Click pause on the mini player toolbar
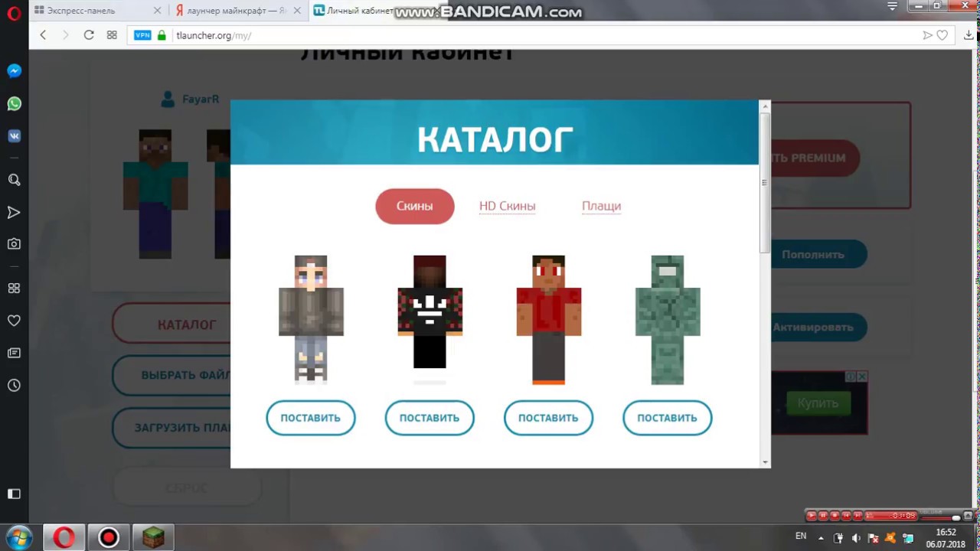Screen dimensions: 980x551 click(x=823, y=516)
